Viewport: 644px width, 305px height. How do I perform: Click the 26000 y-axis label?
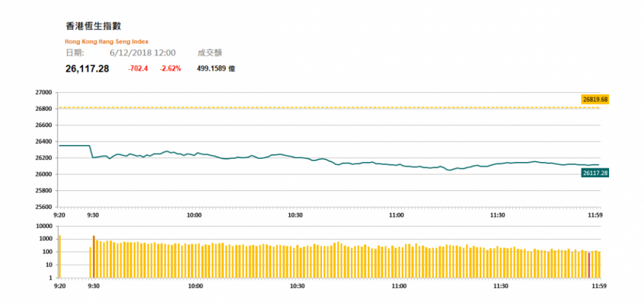click(45, 174)
